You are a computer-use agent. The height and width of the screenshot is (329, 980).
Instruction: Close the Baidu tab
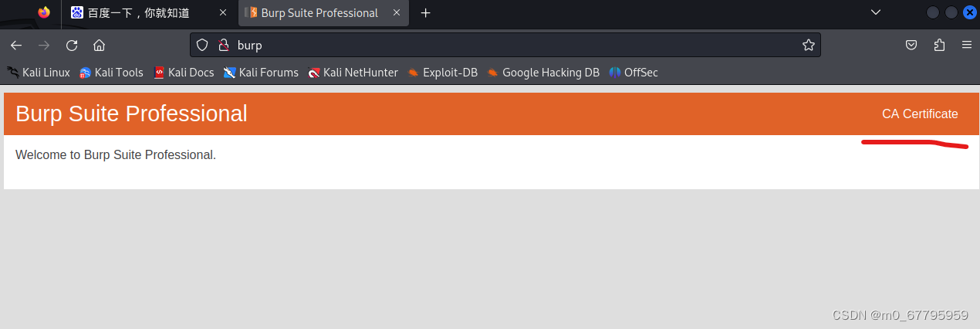click(223, 13)
